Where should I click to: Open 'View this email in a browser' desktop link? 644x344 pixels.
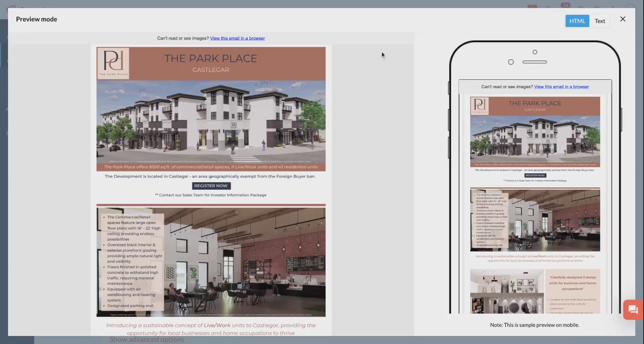(x=237, y=38)
